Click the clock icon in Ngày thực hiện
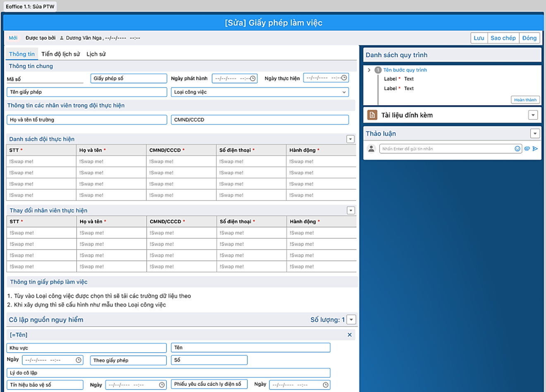Viewport: 546px width, 392px height. (344, 78)
